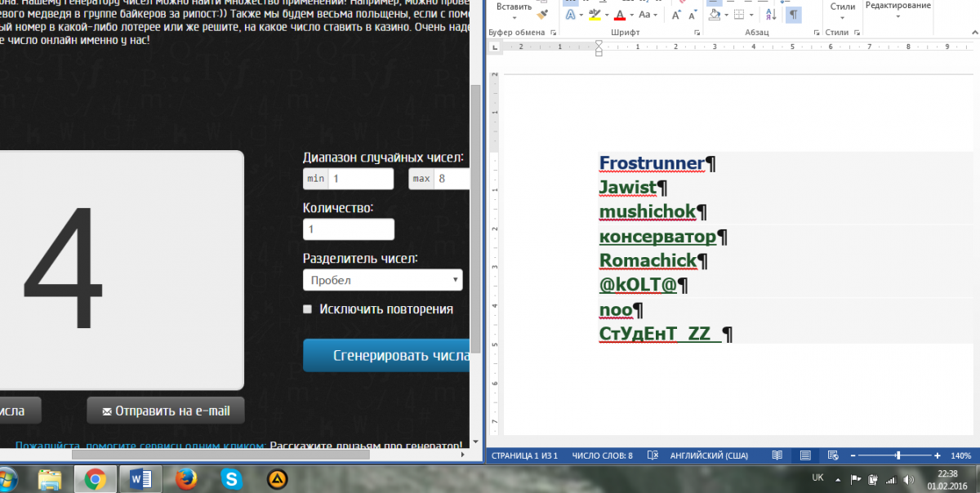The height and width of the screenshot is (493, 980).
Task: Open the 'Разделитель чисел' dropdown showing Пробел
Action: tap(382, 280)
